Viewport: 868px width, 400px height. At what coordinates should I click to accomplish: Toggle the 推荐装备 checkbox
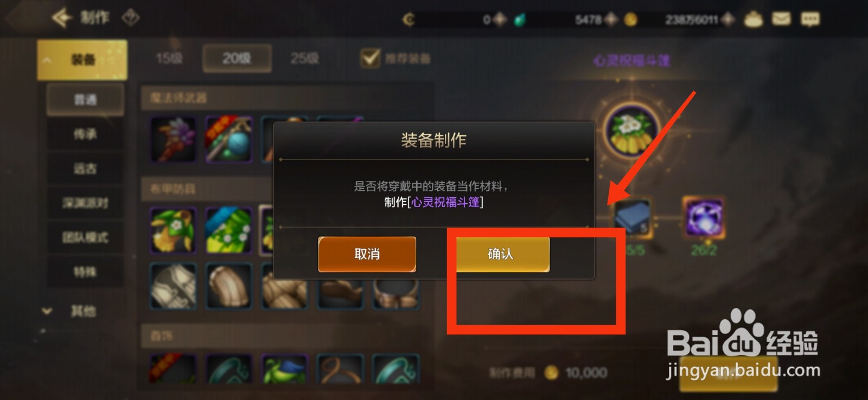tap(371, 58)
